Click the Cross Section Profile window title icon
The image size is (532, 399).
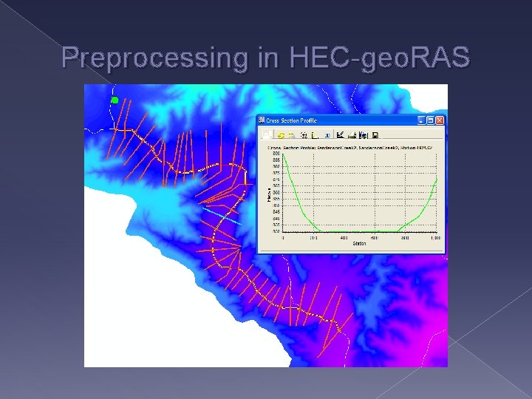pyautogui.click(x=262, y=120)
